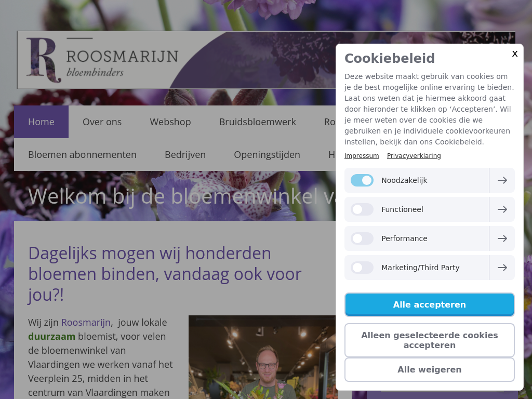Click Alleen geselecteerde cookies accepteren
Image resolution: width=532 pixels, height=399 pixels.
[430, 340]
